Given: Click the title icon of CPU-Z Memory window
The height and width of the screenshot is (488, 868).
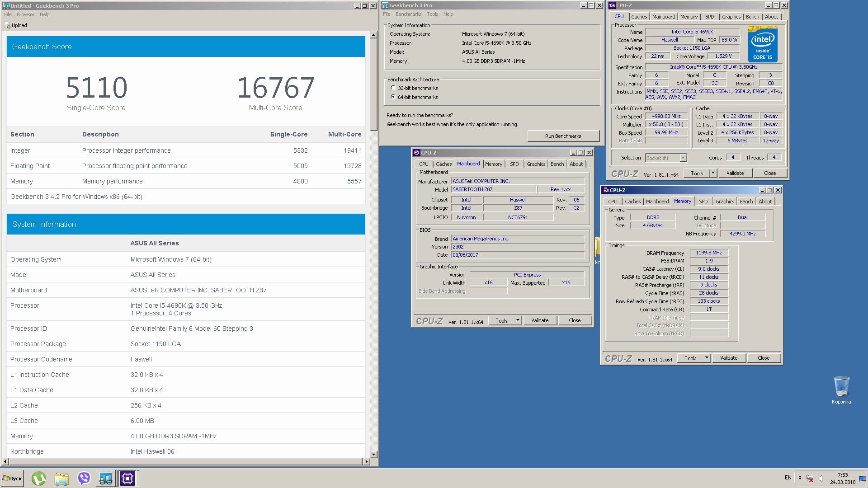Looking at the screenshot, I should point(605,190).
